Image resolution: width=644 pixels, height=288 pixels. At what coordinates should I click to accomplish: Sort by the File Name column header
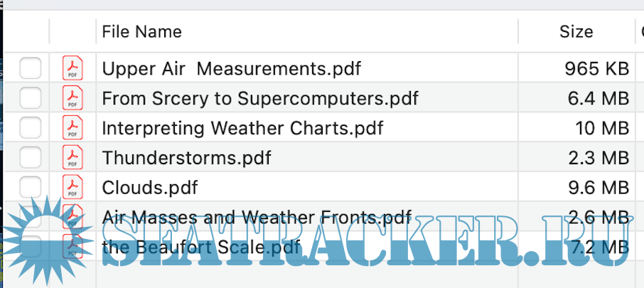pyautogui.click(x=142, y=32)
